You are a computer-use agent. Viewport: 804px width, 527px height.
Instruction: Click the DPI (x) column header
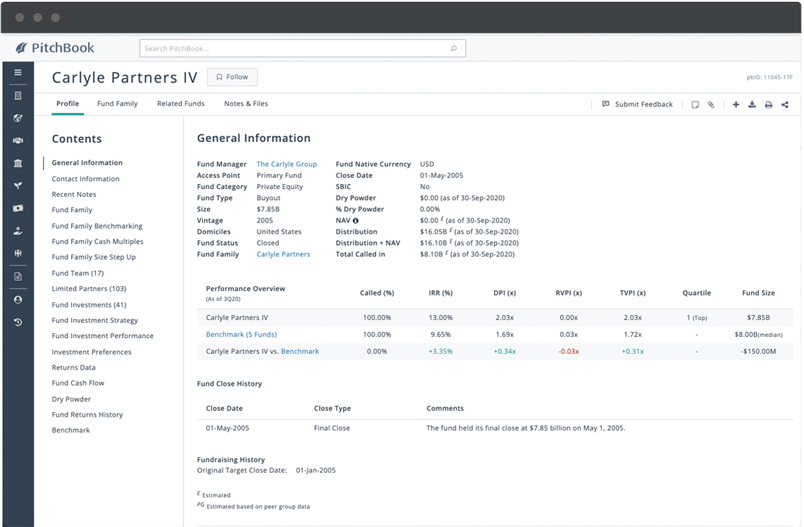click(505, 293)
